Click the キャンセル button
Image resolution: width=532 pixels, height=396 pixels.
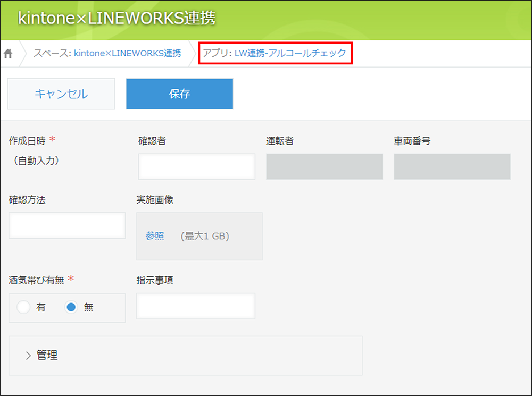tap(61, 94)
